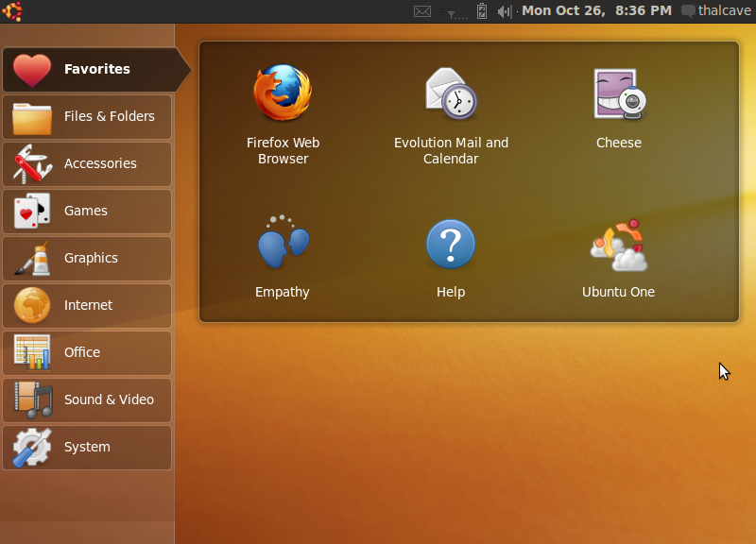This screenshot has width=756, height=544.
Task: Select the Favorites category
Action: pyautogui.click(x=95, y=69)
